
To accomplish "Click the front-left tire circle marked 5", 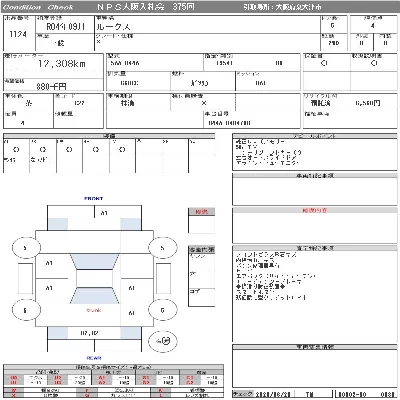I will 26,248.
